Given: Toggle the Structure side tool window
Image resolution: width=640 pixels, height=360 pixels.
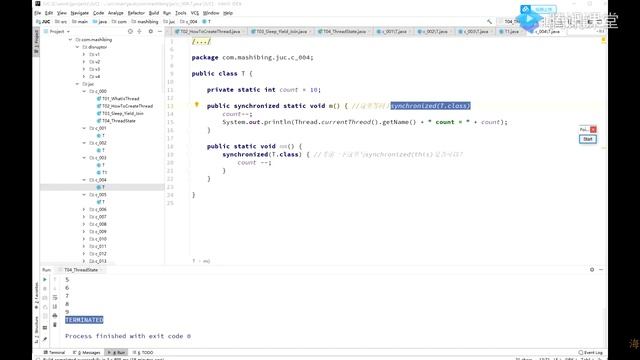Looking at the screenshot, I should 36,330.
